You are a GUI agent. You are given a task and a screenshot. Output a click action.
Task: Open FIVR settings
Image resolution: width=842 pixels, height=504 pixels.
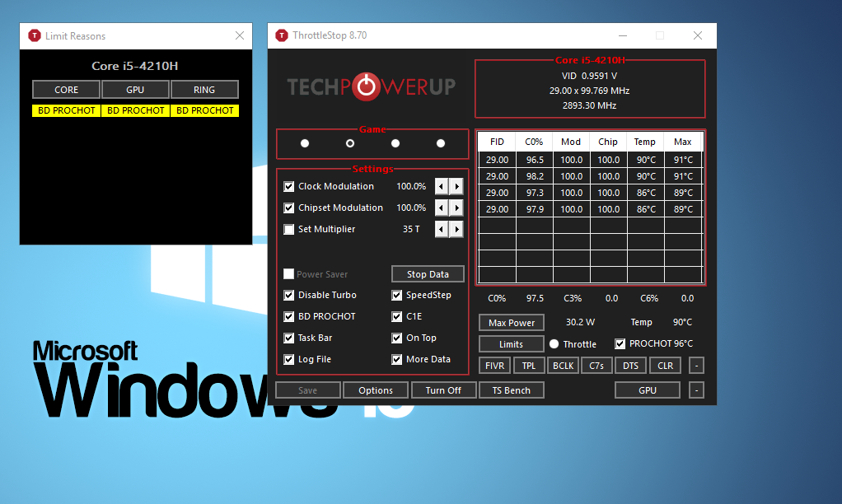(494, 366)
